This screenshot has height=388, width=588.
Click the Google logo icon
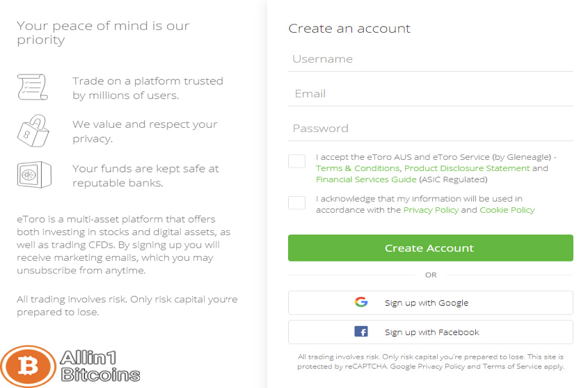[361, 302]
